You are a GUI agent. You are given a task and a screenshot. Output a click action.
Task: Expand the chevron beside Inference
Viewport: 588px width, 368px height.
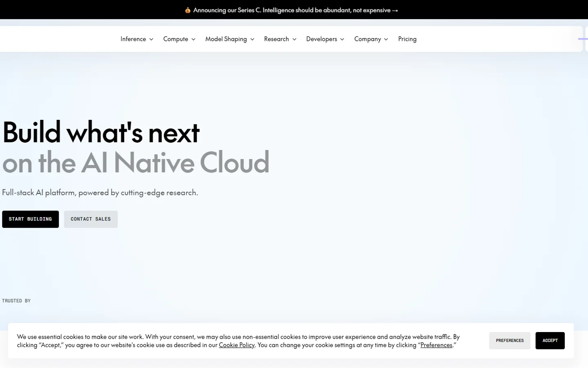(151, 39)
